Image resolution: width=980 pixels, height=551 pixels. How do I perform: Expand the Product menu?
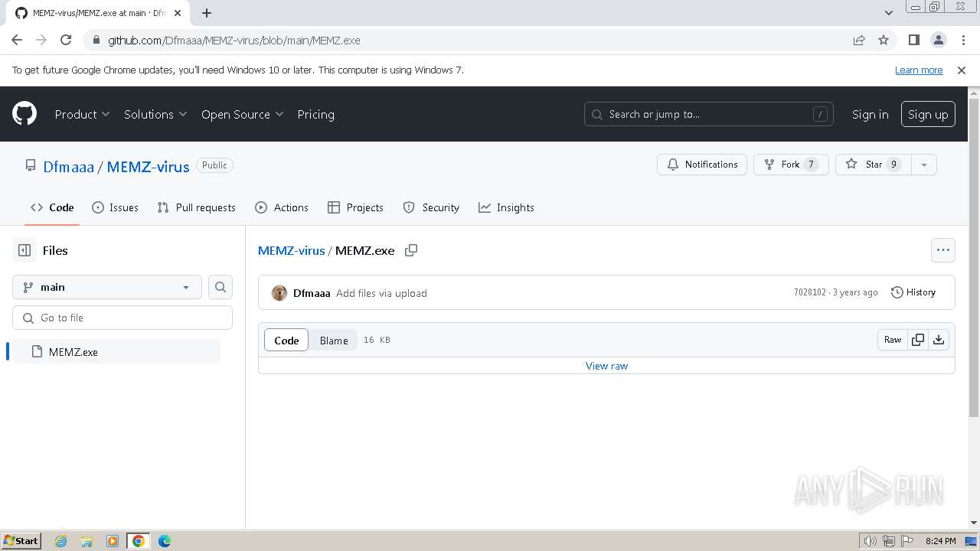click(x=82, y=114)
